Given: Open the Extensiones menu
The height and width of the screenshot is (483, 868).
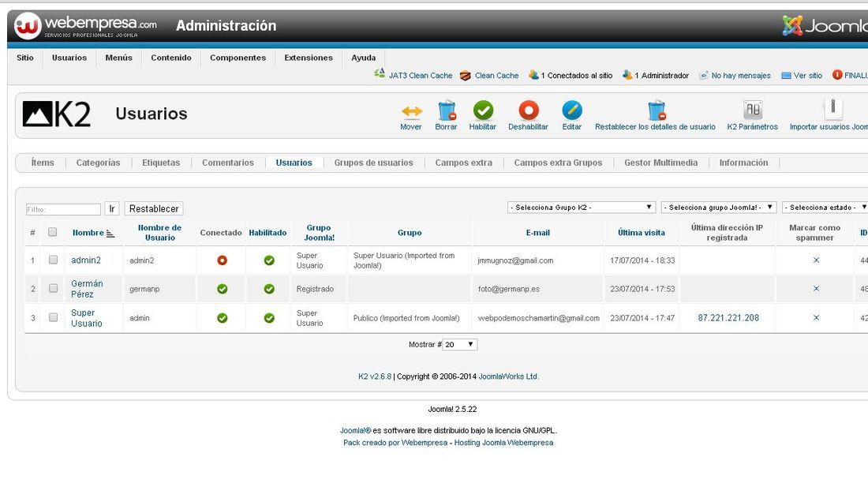Looking at the screenshot, I should click(x=309, y=58).
